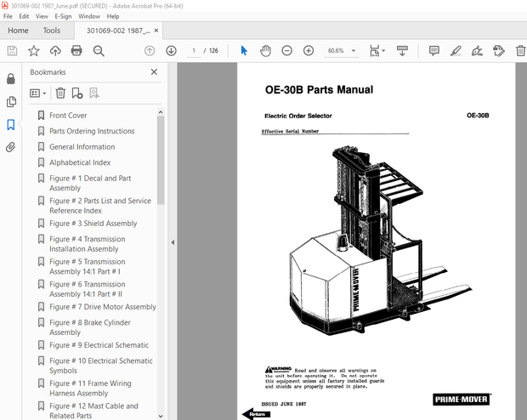Viewport: 527px width, 420px height.
Task: Click the bookmarks panel scrollbar thumb
Action: (161, 160)
